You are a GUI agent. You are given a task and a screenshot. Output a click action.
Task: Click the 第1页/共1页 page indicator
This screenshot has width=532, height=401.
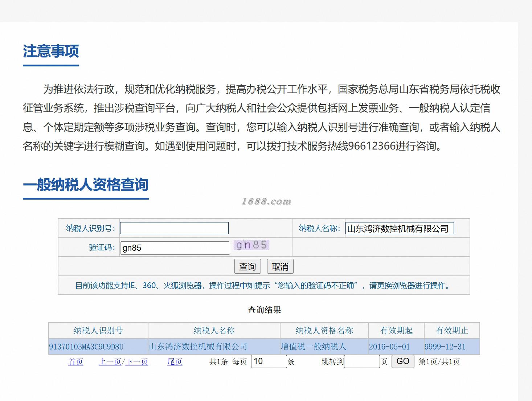click(x=439, y=361)
